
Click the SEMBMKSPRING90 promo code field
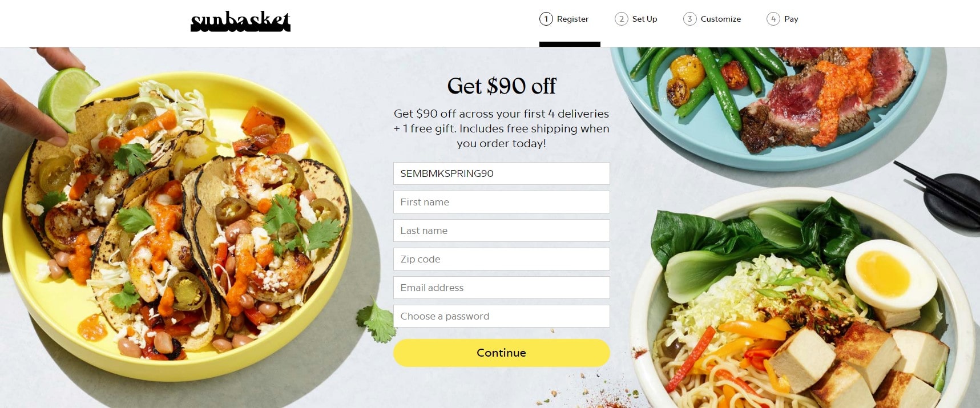point(501,173)
